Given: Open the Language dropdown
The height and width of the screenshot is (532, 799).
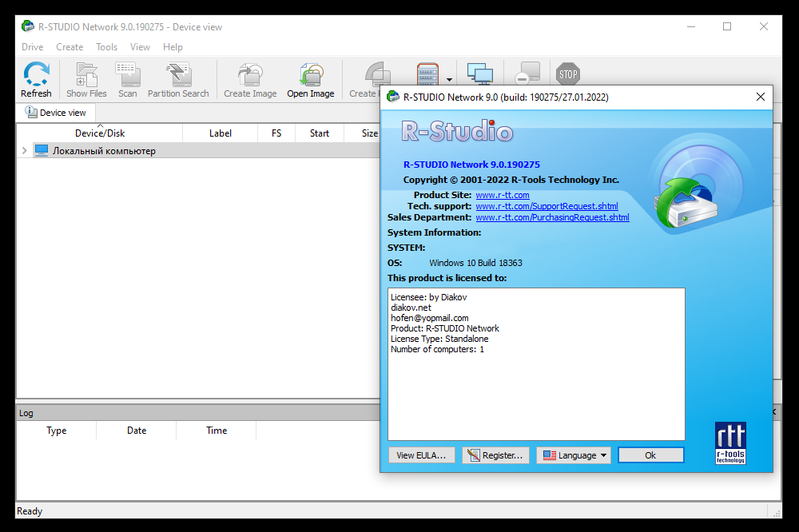Looking at the screenshot, I should pos(574,455).
